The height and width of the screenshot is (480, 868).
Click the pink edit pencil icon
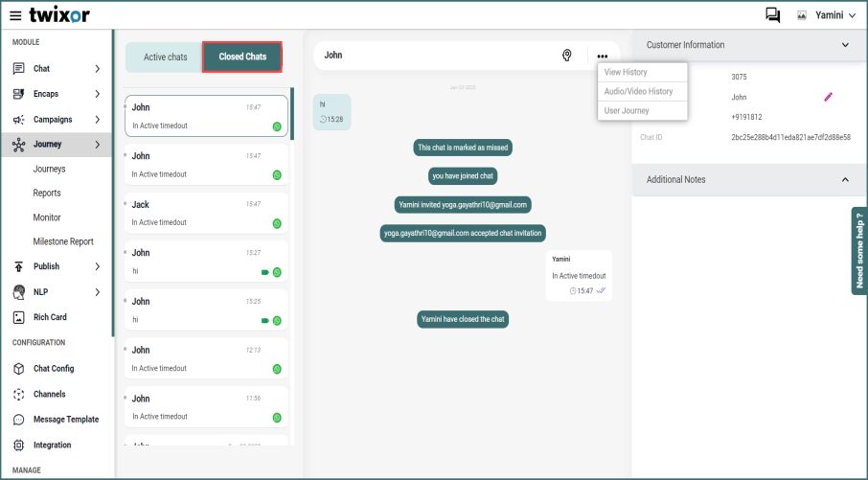pyautogui.click(x=829, y=97)
